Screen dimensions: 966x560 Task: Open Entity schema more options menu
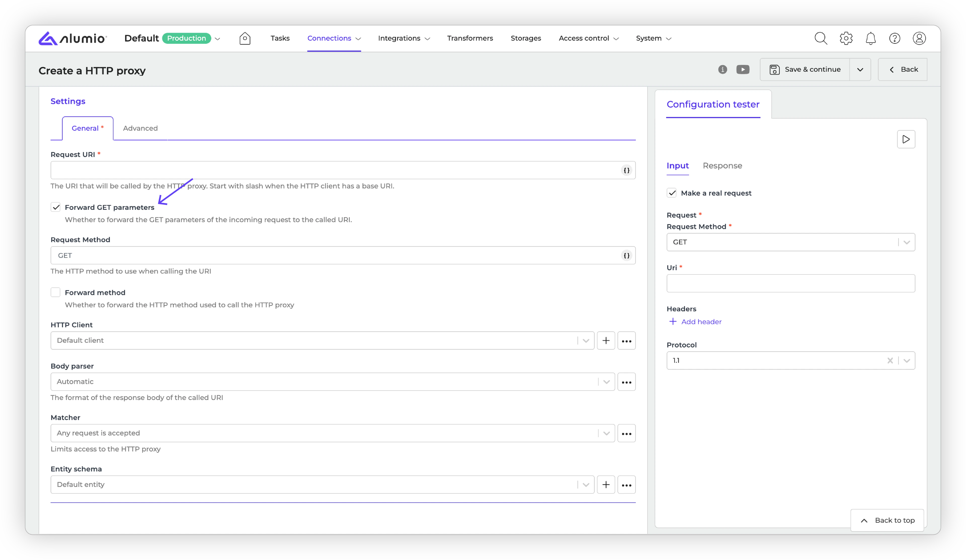click(626, 485)
